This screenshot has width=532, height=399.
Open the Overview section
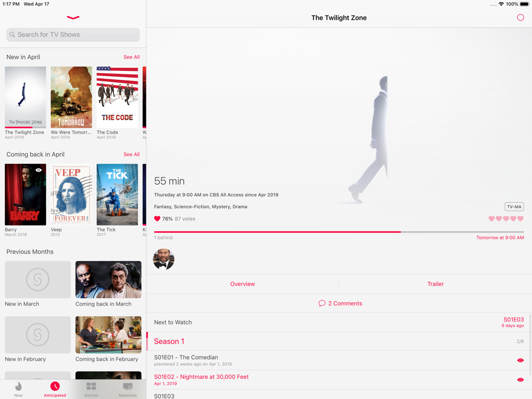point(243,284)
